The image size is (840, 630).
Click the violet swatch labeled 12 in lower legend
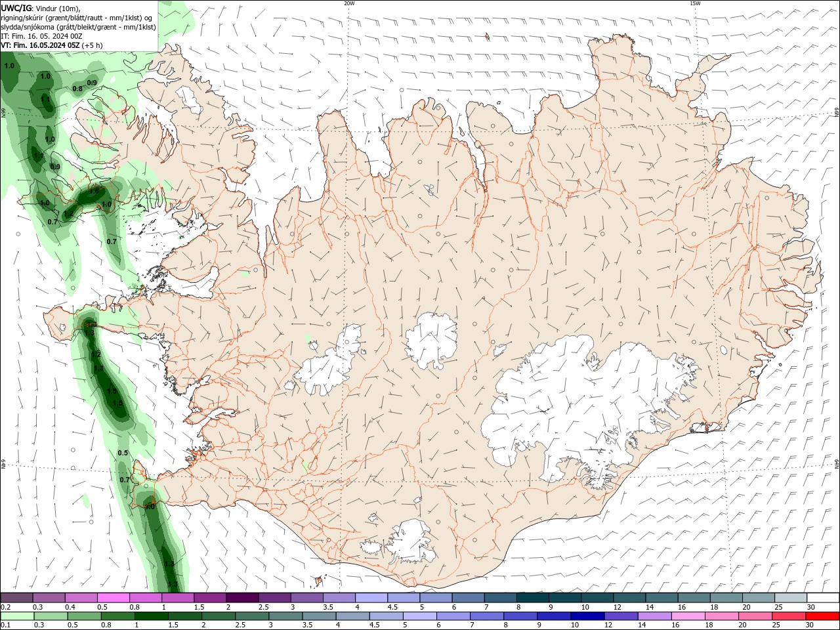[x=619, y=616]
